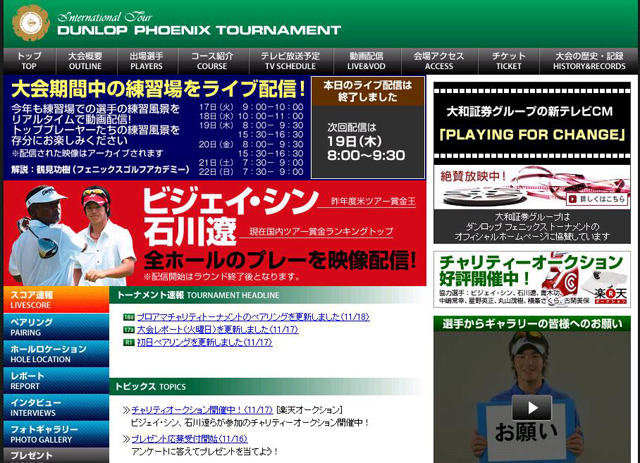The height and width of the screenshot is (463, 640).
Task: Open プレゼント sidebar item
Action: pyautogui.click(x=56, y=456)
